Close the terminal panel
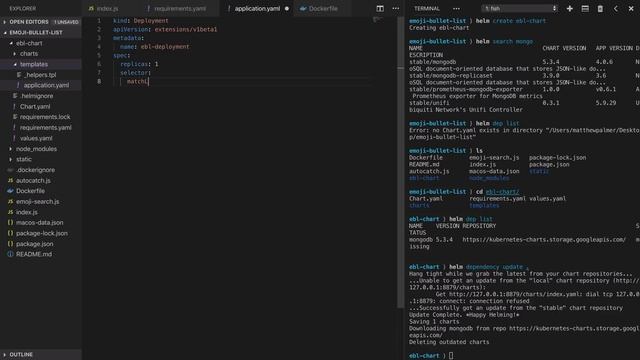The image size is (640, 360). point(631,9)
